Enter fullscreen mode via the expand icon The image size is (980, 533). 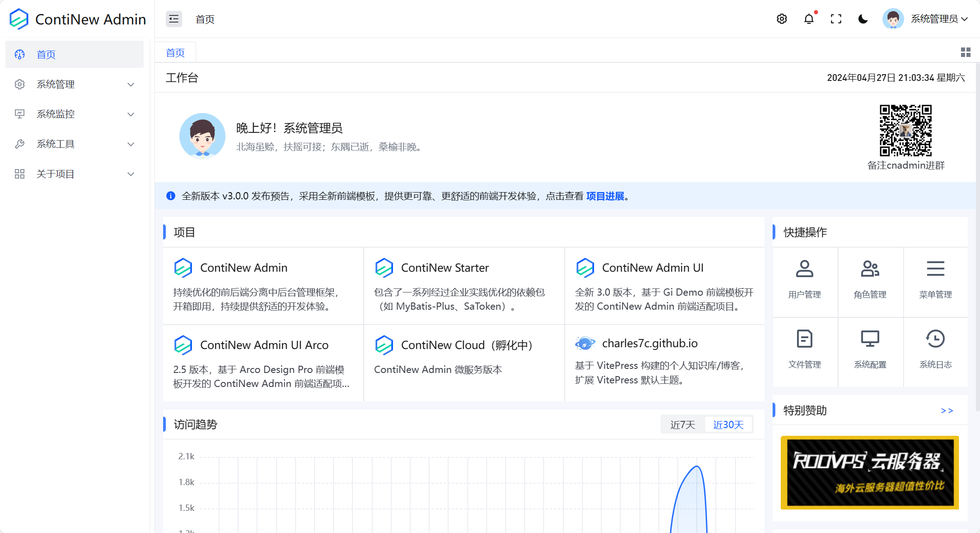pyautogui.click(x=836, y=19)
